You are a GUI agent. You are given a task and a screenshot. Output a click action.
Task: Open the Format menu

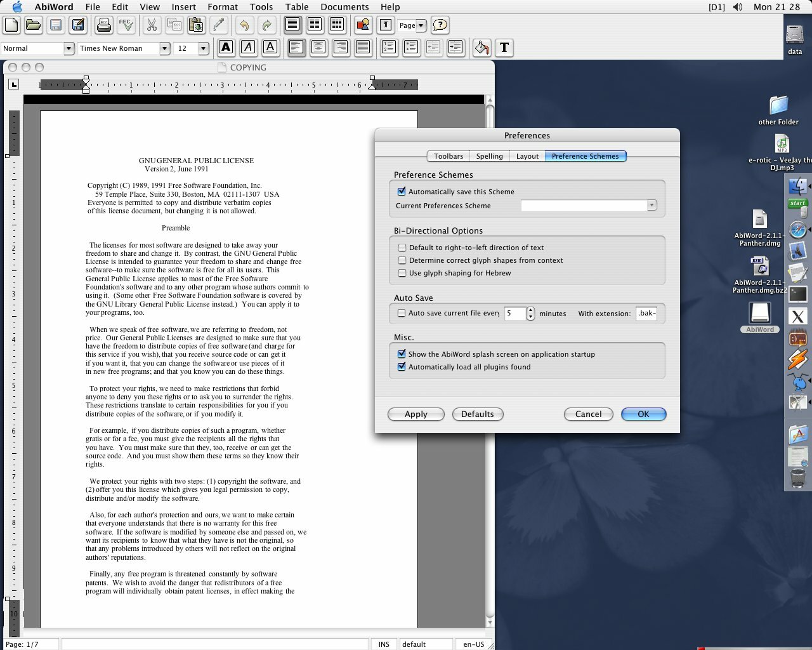coord(223,7)
